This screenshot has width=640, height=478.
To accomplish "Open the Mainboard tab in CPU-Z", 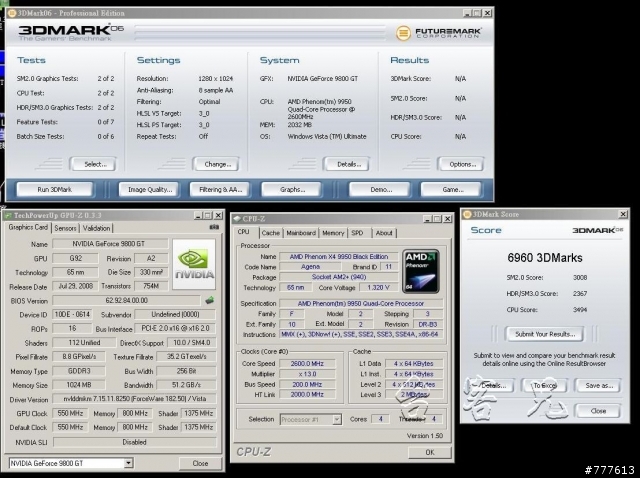I will point(301,233).
